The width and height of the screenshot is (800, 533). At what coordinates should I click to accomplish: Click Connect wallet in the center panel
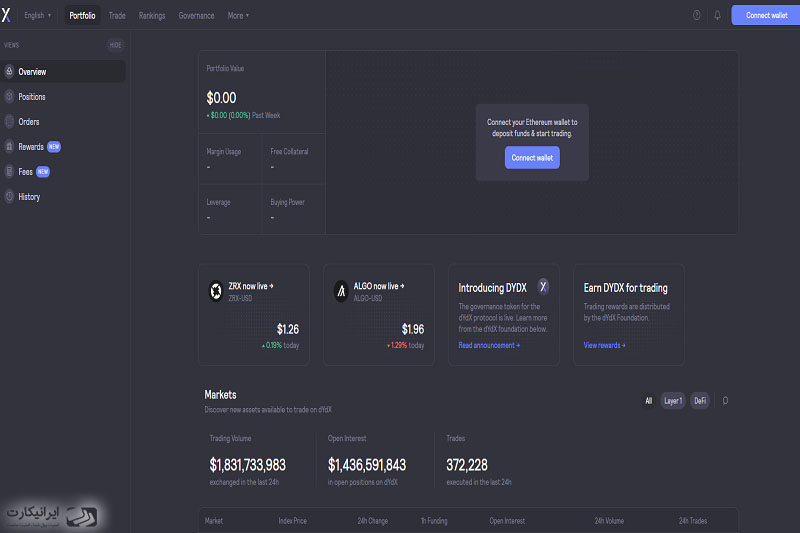coord(532,158)
